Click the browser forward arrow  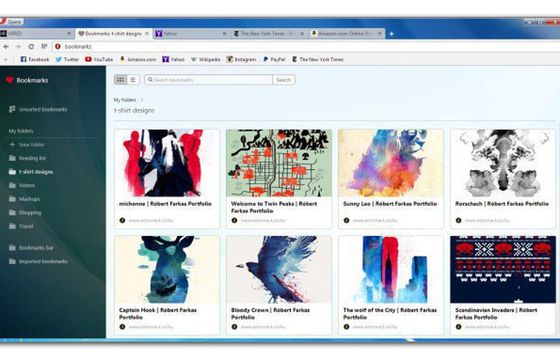tap(19, 46)
